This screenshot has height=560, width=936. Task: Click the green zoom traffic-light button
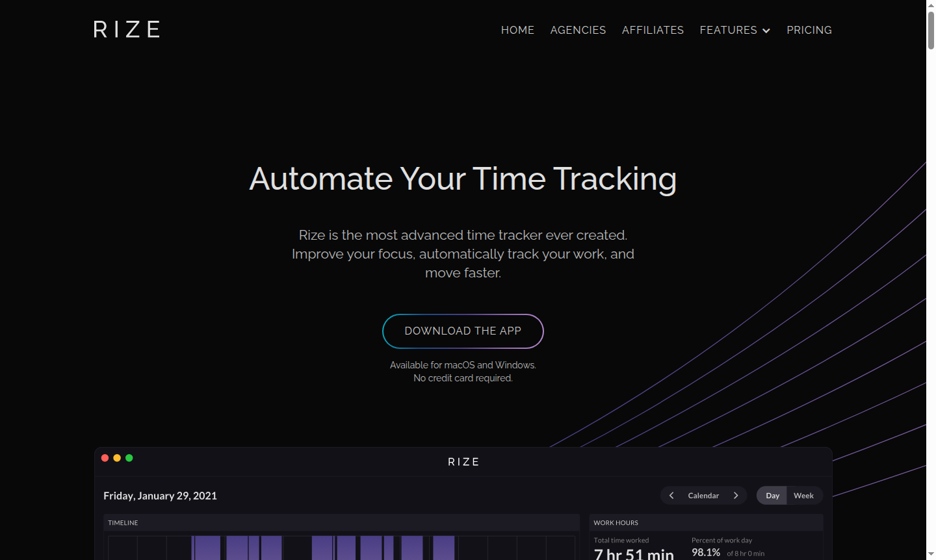[x=129, y=458]
